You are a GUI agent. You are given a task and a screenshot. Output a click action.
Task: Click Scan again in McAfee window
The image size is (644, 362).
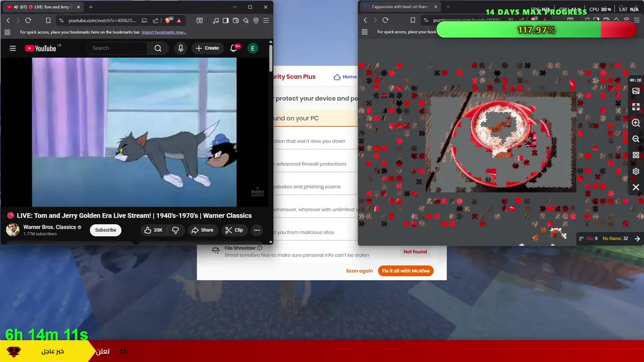[x=359, y=271]
